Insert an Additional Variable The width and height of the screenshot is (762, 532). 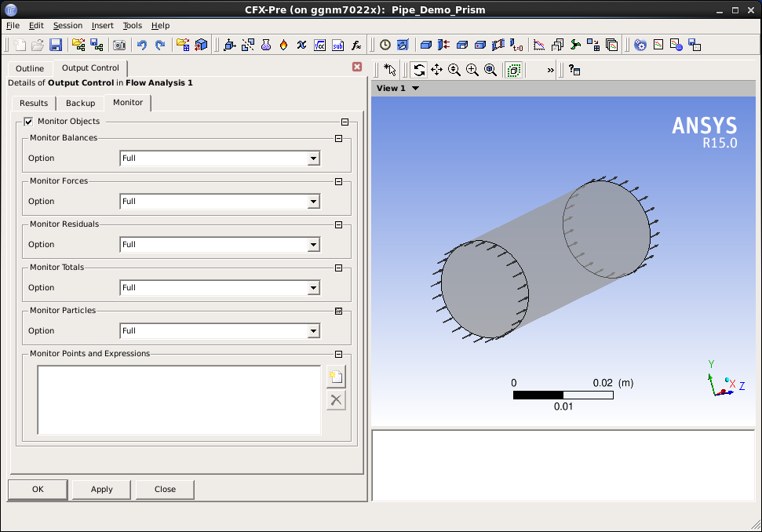coord(302,46)
